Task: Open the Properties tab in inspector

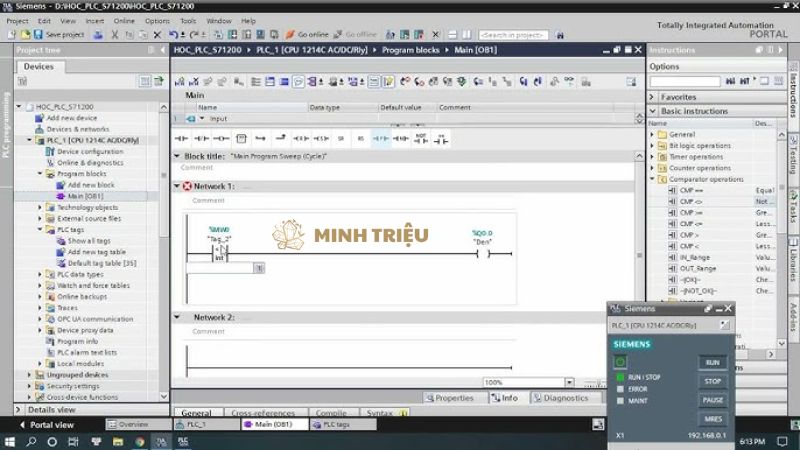Action: [448, 398]
